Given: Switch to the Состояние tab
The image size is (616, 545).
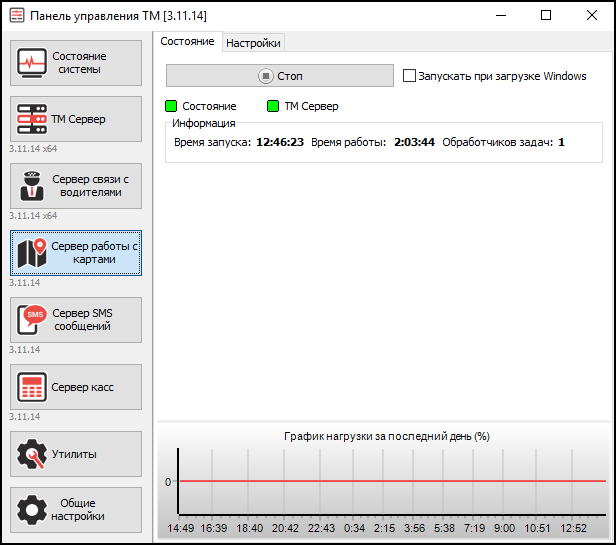Looking at the screenshot, I should coord(187,41).
